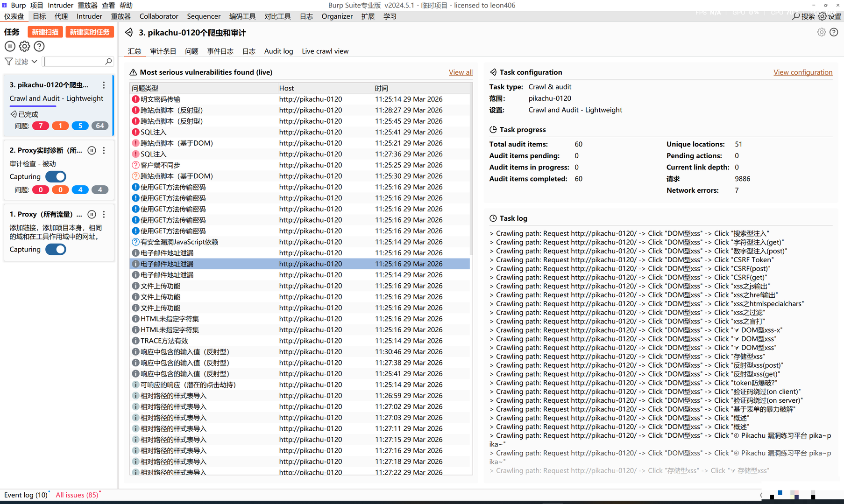This screenshot has width=844, height=504.
Task: Toggle Capturing for task 1 Proxy（所有流量）
Action: pyautogui.click(x=56, y=250)
